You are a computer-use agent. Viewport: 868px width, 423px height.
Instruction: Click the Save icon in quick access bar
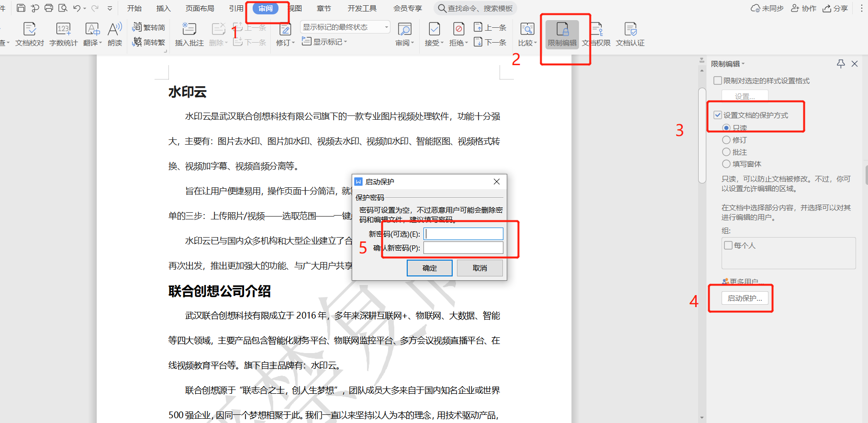(x=21, y=8)
